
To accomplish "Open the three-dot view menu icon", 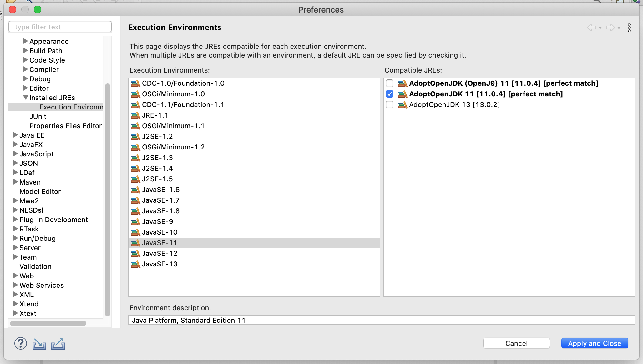I will 629,28.
